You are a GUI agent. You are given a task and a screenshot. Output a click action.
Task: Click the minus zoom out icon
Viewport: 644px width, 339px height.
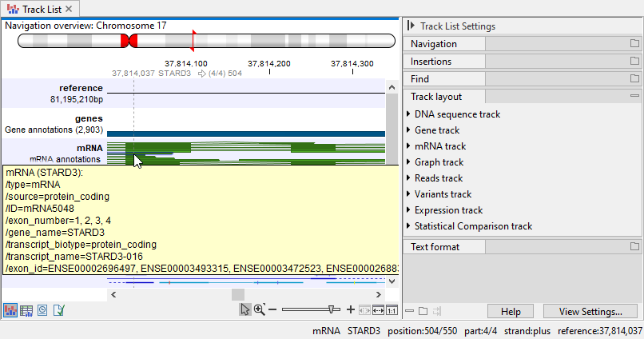[272, 310]
